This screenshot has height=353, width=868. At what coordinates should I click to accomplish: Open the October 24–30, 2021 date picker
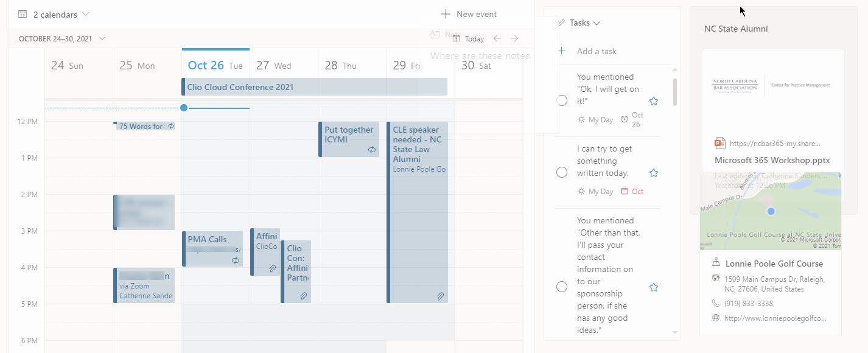61,38
